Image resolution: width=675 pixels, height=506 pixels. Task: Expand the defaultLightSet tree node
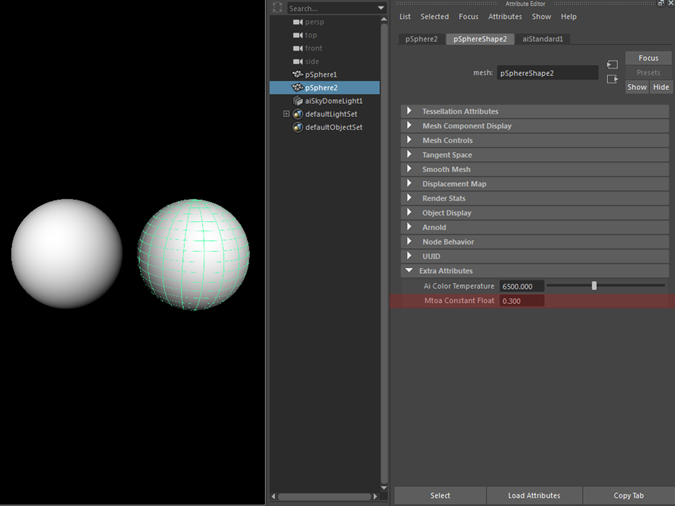pos(286,114)
